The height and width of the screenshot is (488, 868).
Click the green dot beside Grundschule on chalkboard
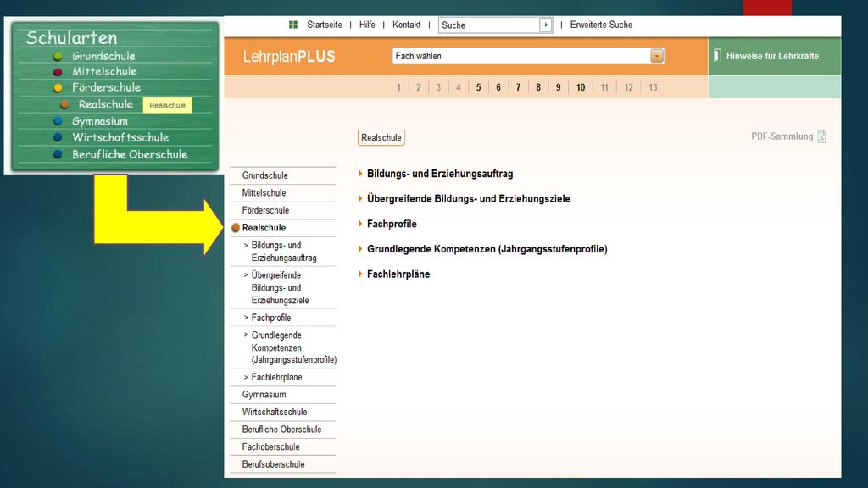[58, 57]
